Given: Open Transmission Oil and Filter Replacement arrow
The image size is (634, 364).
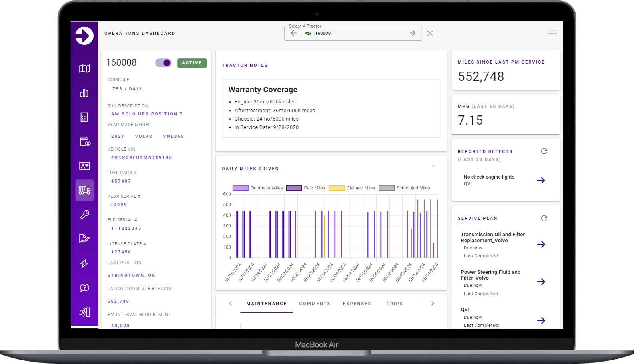Looking at the screenshot, I should (x=541, y=245).
